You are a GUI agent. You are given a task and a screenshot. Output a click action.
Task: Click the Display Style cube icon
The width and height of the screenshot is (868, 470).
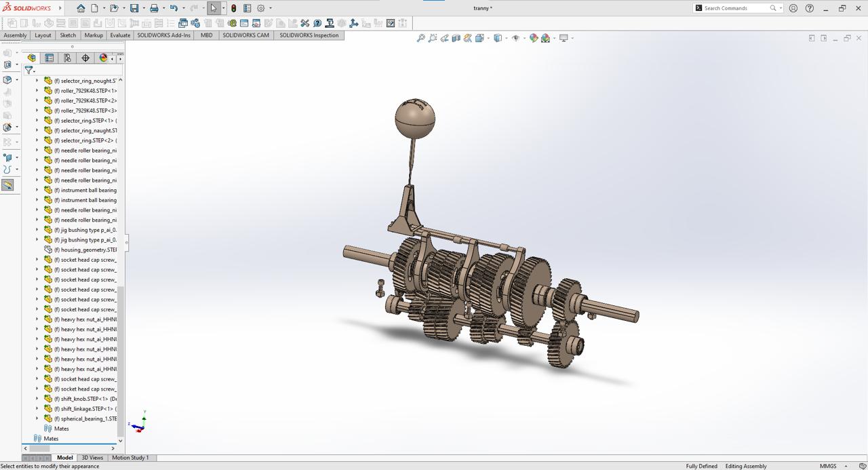pyautogui.click(x=498, y=38)
